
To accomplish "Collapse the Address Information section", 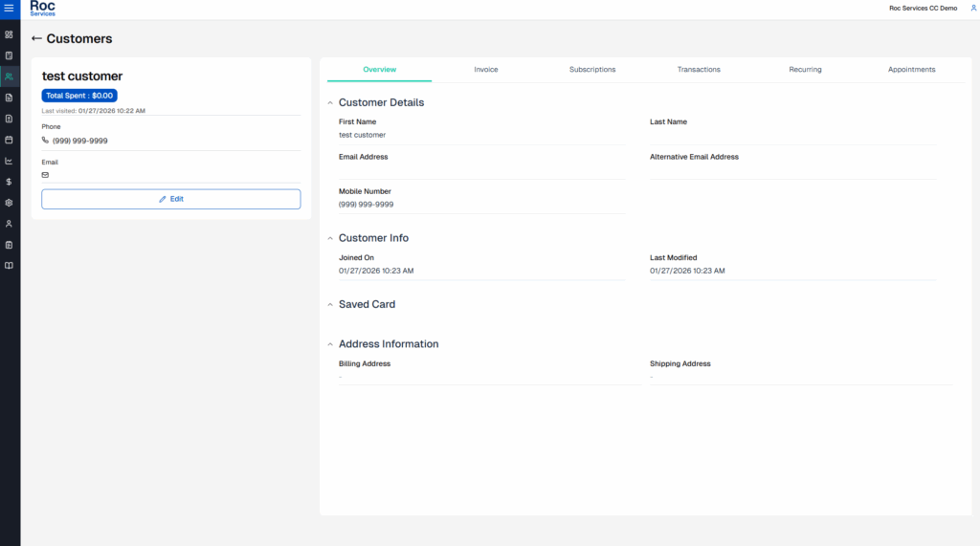I will 330,344.
